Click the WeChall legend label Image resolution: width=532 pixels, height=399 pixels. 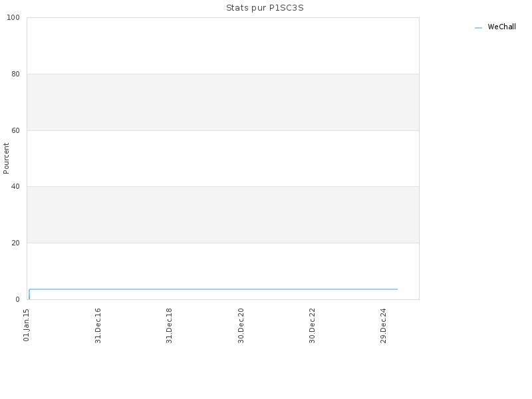coord(501,27)
